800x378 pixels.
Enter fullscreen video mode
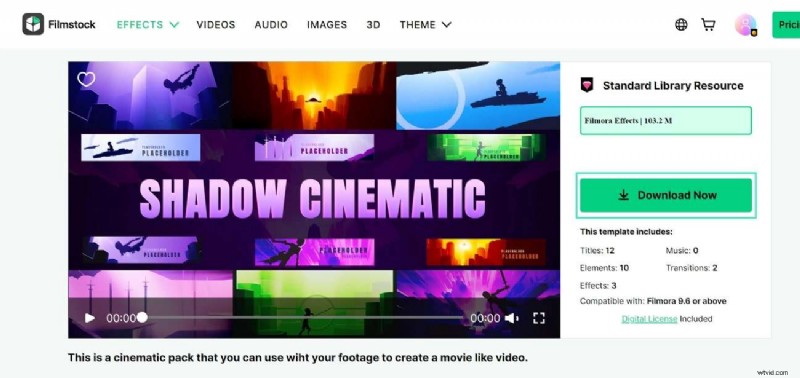point(539,318)
